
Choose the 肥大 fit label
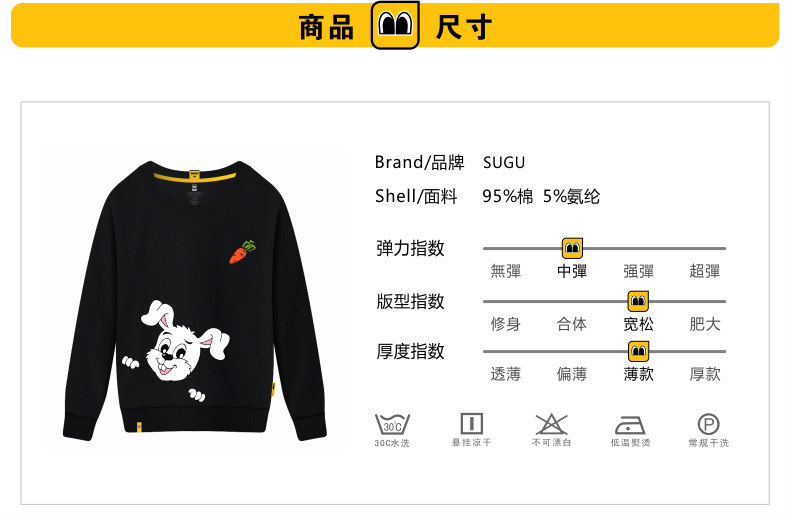(704, 324)
